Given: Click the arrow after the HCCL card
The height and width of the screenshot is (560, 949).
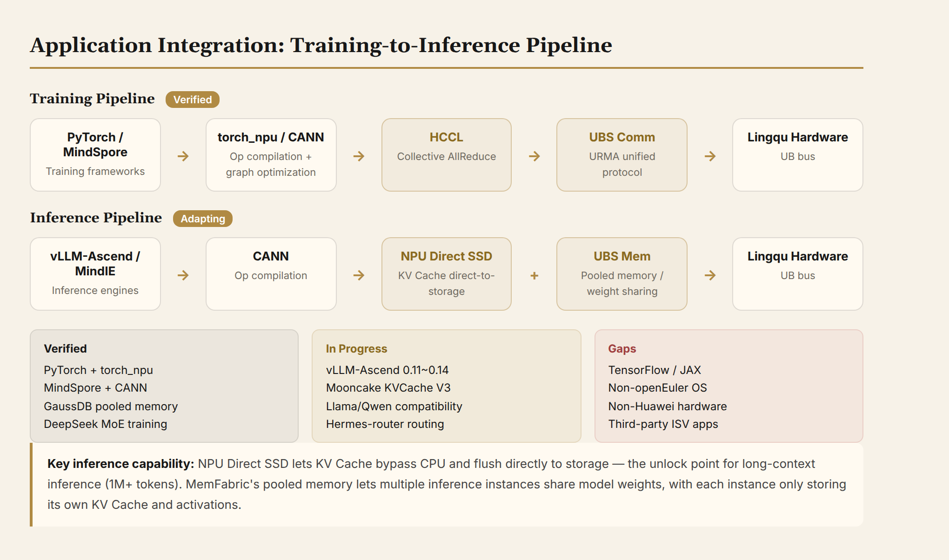Looking at the screenshot, I should click(535, 156).
